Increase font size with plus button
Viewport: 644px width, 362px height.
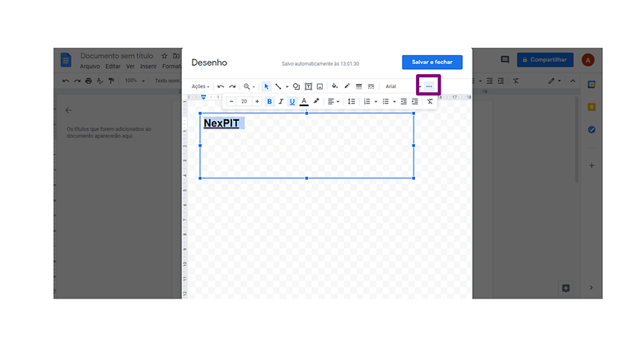pyautogui.click(x=257, y=101)
